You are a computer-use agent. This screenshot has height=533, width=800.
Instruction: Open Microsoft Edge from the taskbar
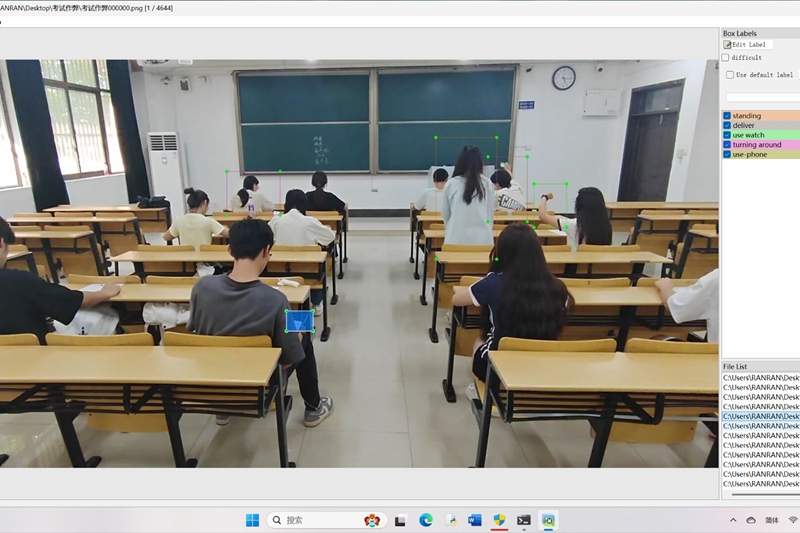[426, 520]
